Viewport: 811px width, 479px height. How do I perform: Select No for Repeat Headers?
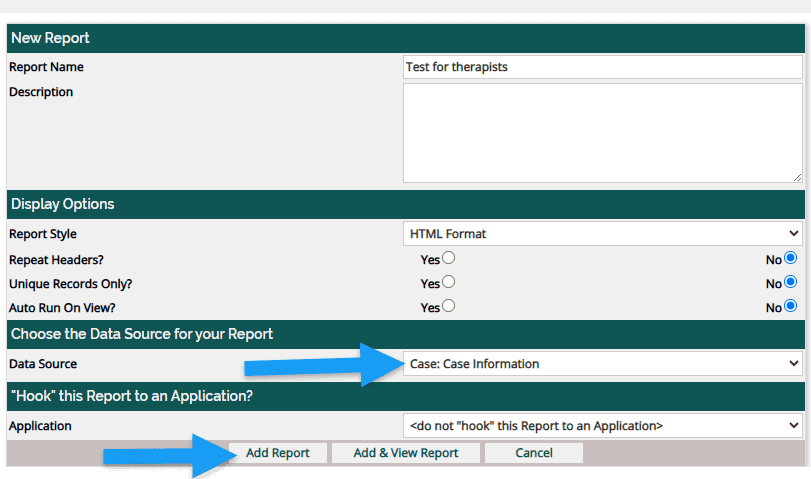click(x=791, y=258)
